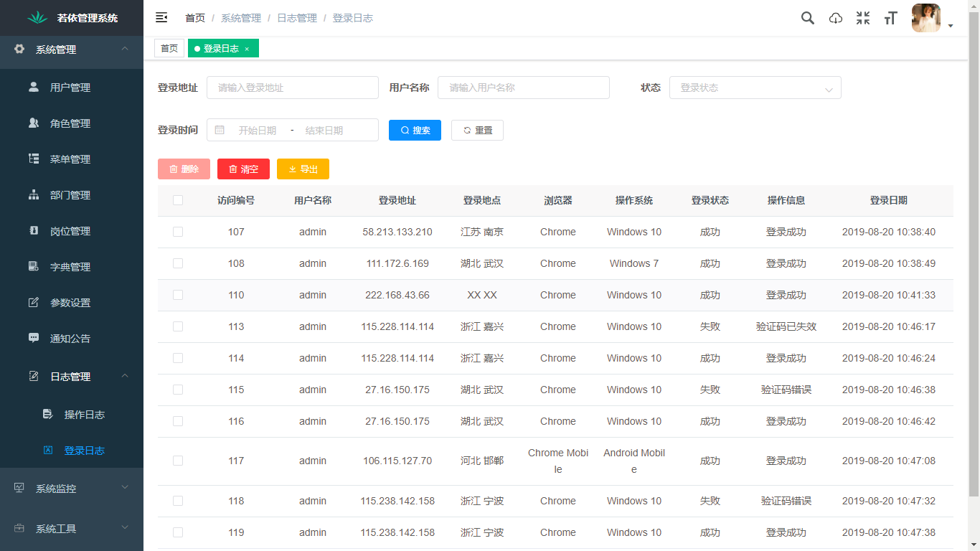980x551 pixels.
Task: Click the 删除 delete button
Action: [x=184, y=169]
